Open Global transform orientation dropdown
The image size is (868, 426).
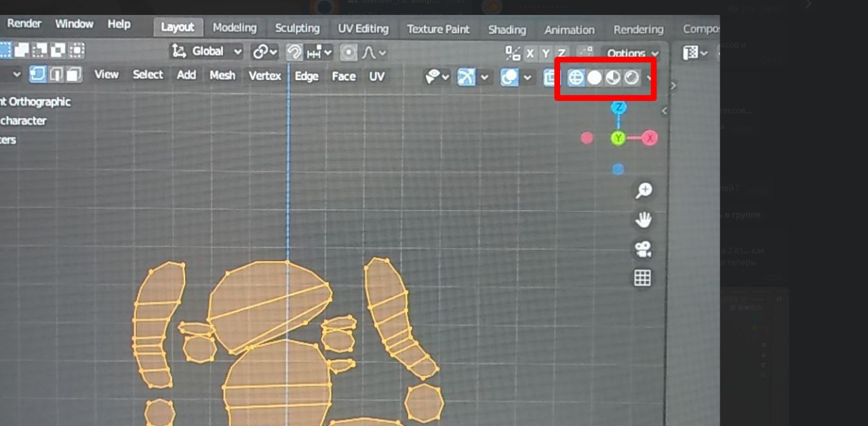[x=207, y=51]
